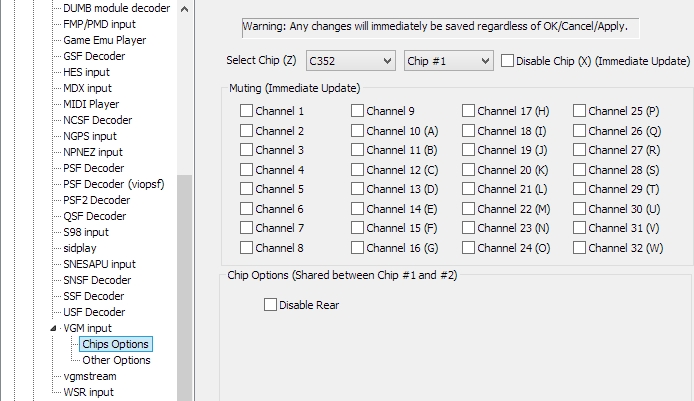Select Chips Options tree entry
Screen dimensions: 694x401
[x=115, y=344]
